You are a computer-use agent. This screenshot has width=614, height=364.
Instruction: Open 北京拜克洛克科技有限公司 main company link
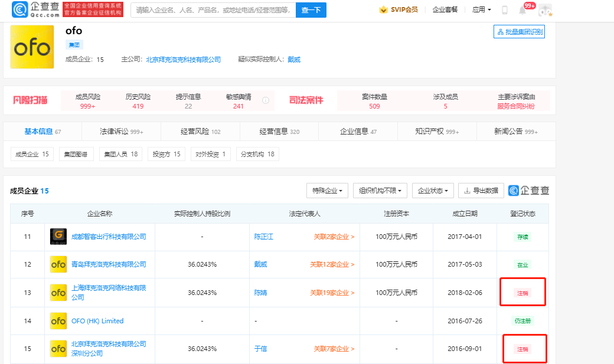[183, 60]
